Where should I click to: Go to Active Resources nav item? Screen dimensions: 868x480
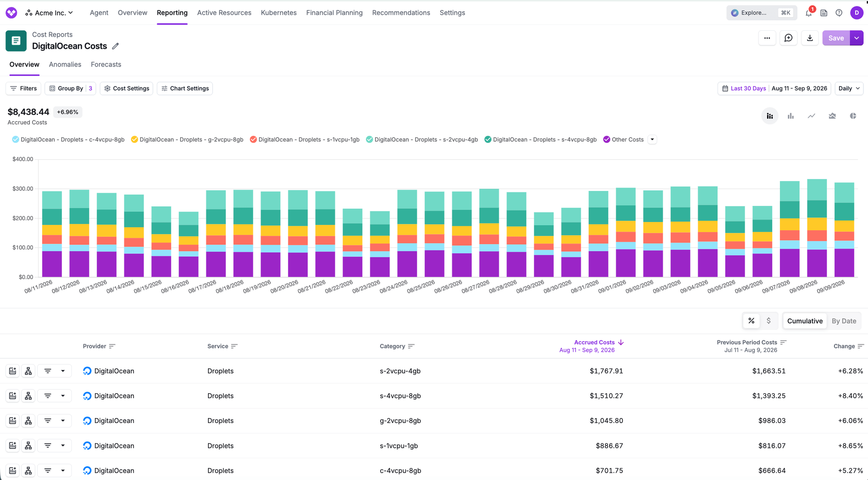click(224, 13)
